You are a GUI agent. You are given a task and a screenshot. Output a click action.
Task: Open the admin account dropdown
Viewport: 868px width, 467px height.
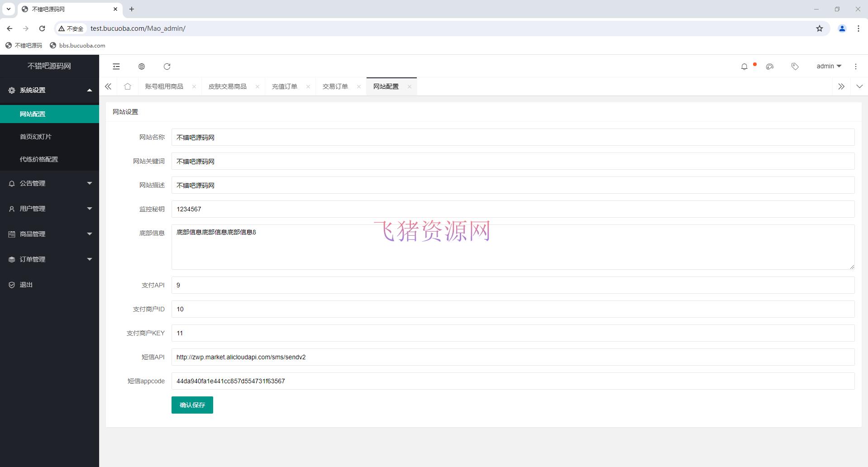[x=828, y=66]
